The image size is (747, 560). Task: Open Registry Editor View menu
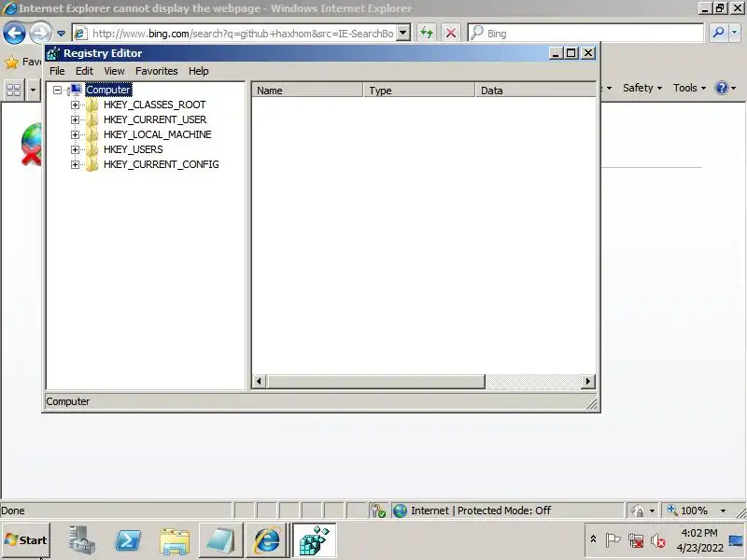[114, 71]
